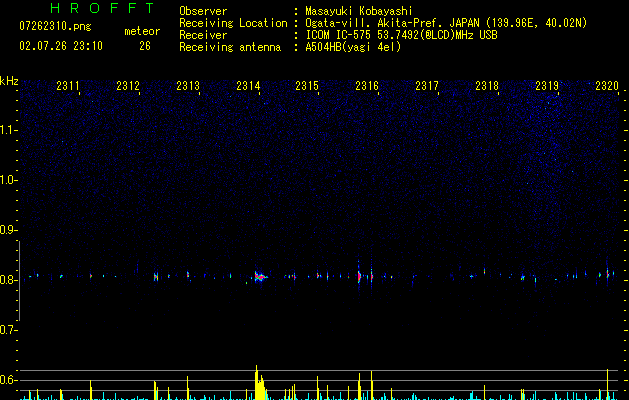This screenshot has width=629, height=400.
Task: Click the HROFFT title text
Action: pyautogui.click(x=103, y=8)
